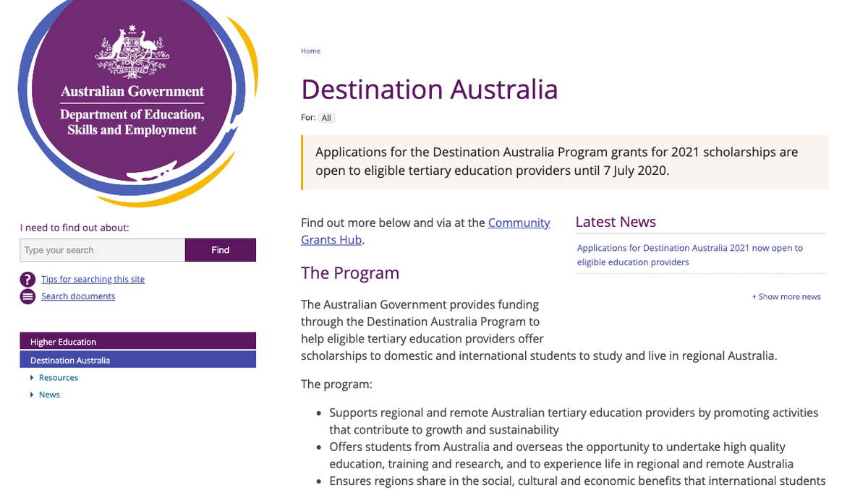Open the News sidebar item
Screen dimensions: 868x490
pyautogui.click(x=49, y=395)
